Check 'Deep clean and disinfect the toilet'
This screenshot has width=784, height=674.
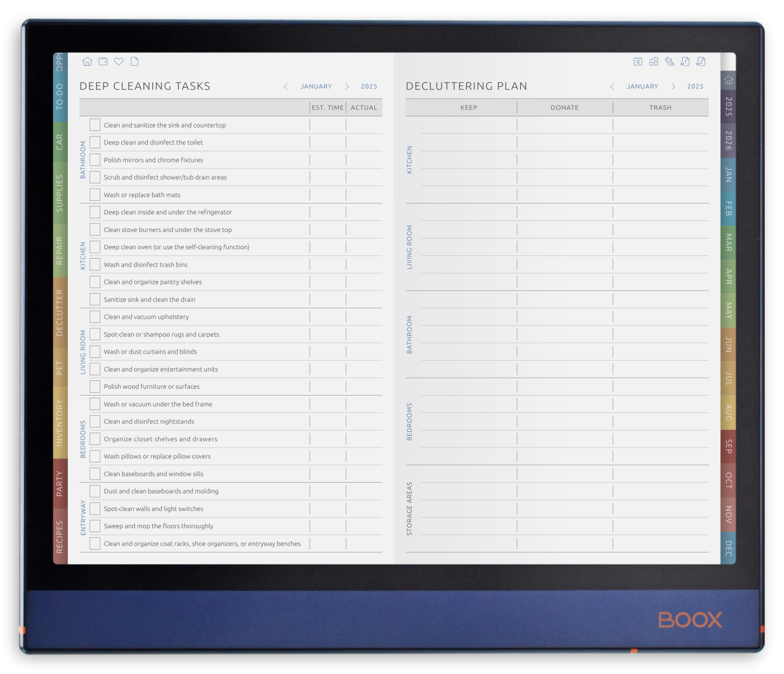(95, 142)
